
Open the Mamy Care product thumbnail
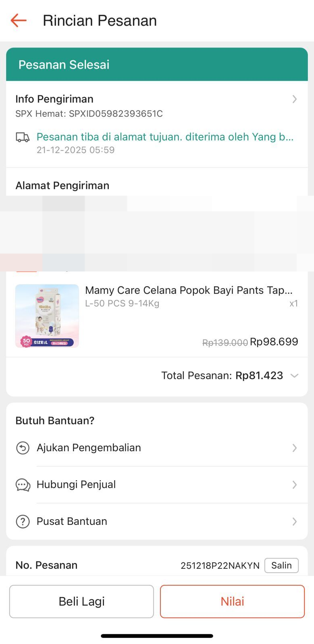point(47,316)
